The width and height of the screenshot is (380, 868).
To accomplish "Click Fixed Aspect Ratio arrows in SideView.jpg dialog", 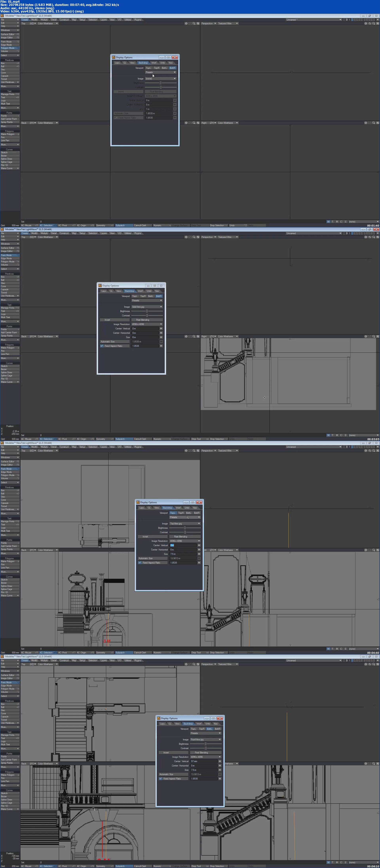I will tap(161, 346).
